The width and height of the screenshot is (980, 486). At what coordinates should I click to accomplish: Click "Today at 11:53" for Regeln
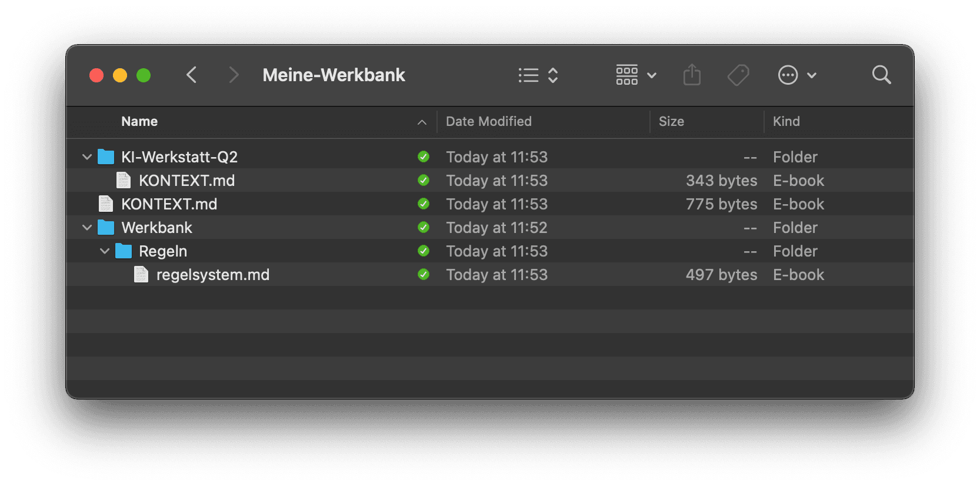click(496, 251)
